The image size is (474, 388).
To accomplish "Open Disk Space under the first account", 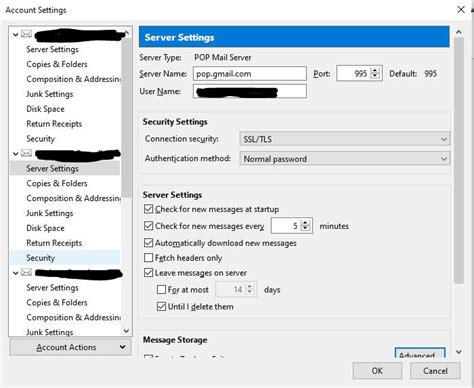I will (x=45, y=109).
